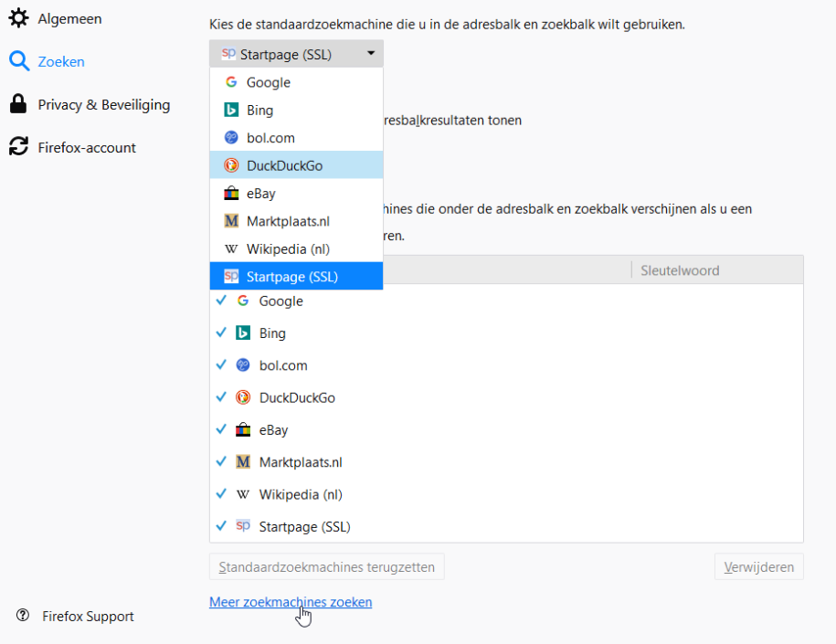Click the Firefox Support question mark icon
Screen dimensions: 836x644
coord(23,616)
